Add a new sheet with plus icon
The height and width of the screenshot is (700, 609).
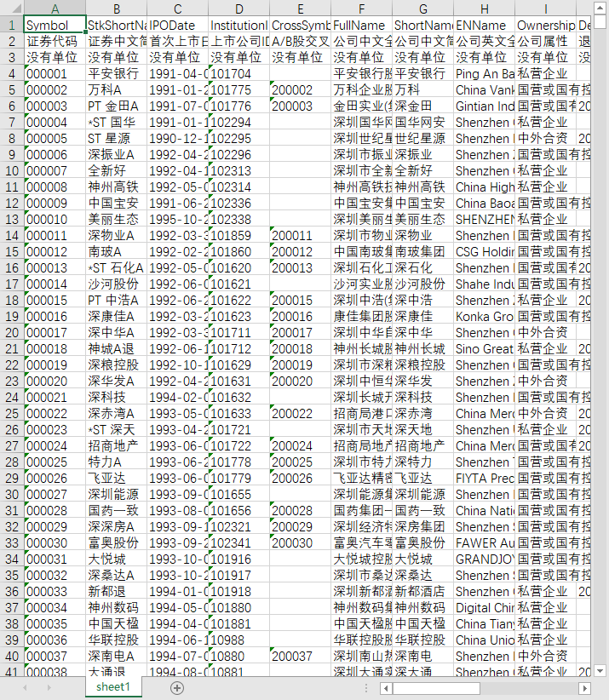(177, 688)
